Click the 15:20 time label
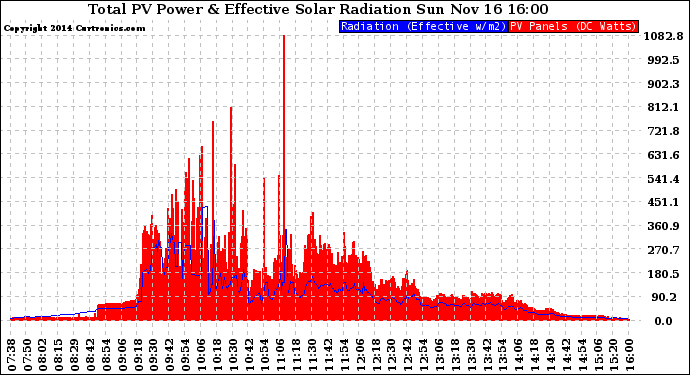Screen dimensions: 690x375 [x=614, y=355]
